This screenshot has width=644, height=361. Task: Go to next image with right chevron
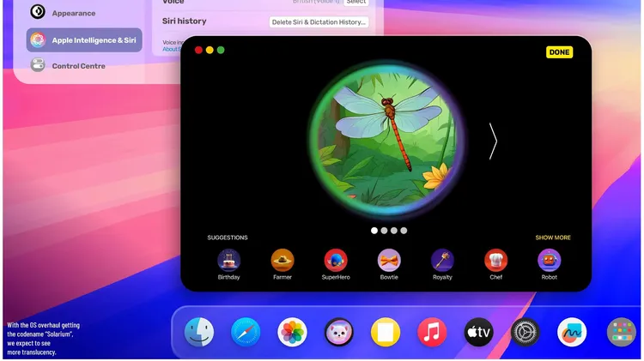[493, 141]
